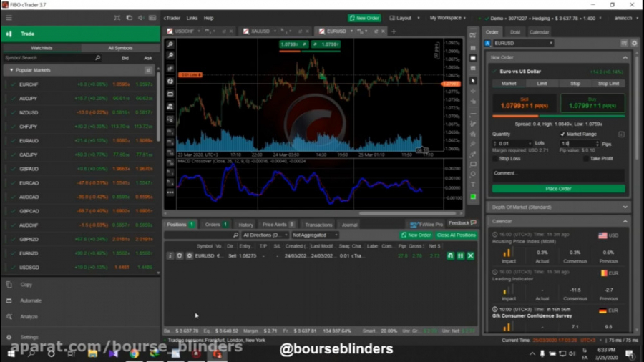Open the more options (three dots) chart toolbar icon
The width and height of the screenshot is (644, 362).
(170, 192)
